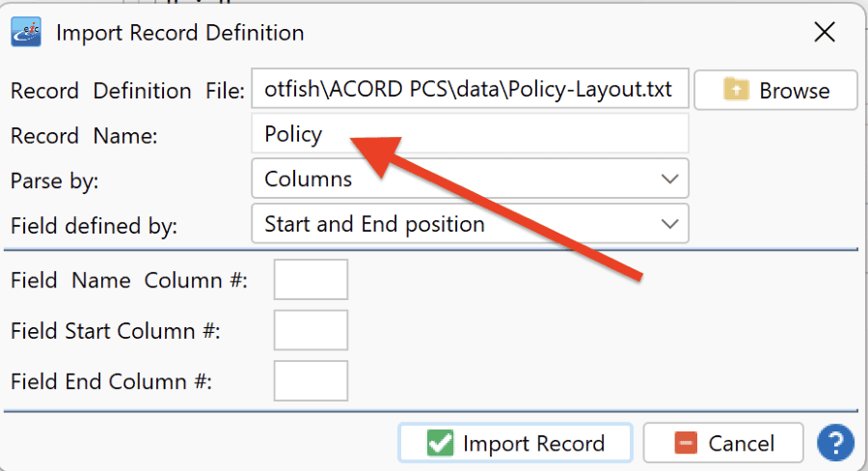868x471 pixels.
Task: Click the Record Definition File path field
Action: coord(470,88)
